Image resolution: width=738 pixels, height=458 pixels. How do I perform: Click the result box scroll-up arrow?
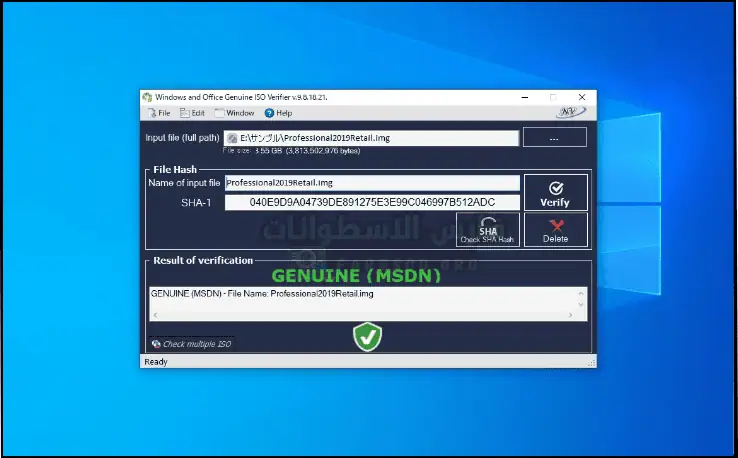coord(583,293)
